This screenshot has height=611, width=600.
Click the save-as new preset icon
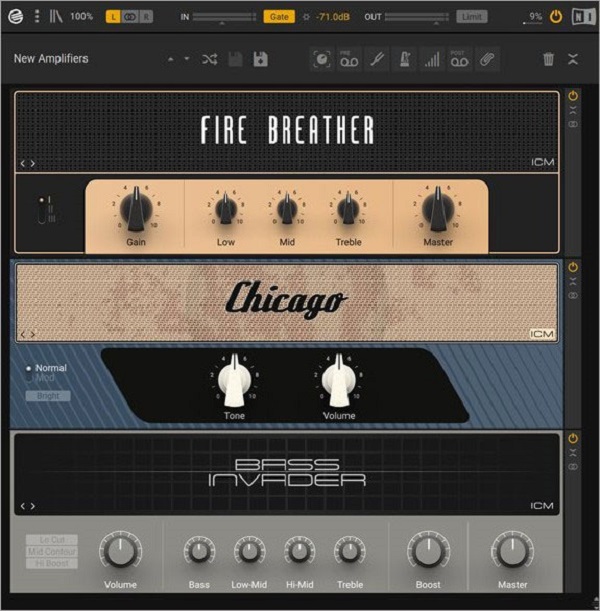260,59
